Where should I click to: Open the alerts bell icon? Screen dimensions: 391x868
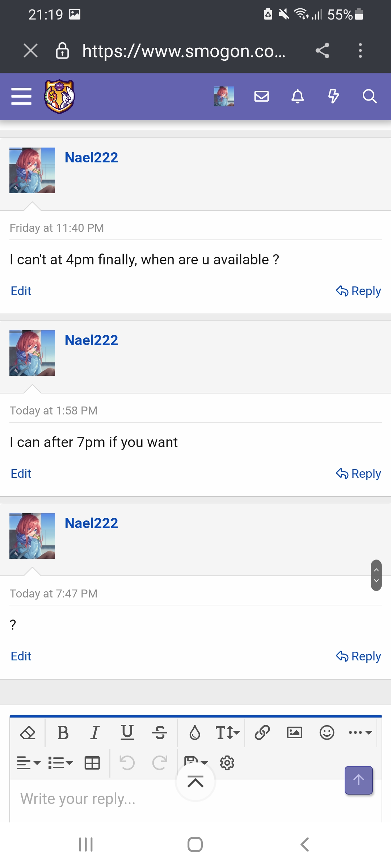coord(298,96)
